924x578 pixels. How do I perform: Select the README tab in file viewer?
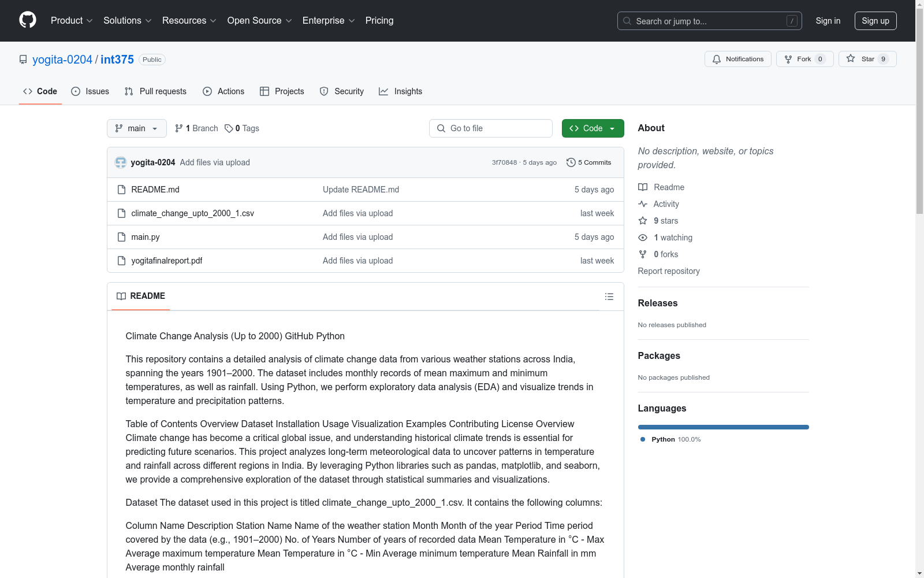pos(141,296)
